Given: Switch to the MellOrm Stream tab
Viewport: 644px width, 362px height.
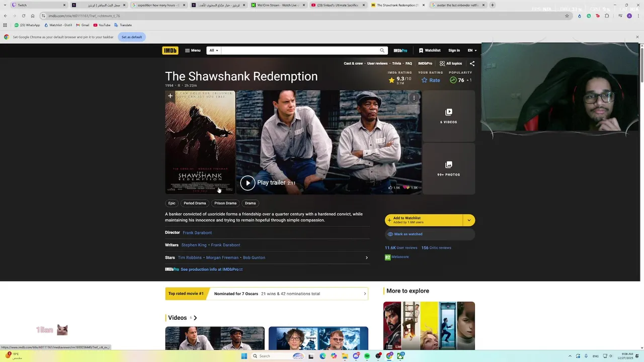Looking at the screenshot, I should [x=278, y=5].
